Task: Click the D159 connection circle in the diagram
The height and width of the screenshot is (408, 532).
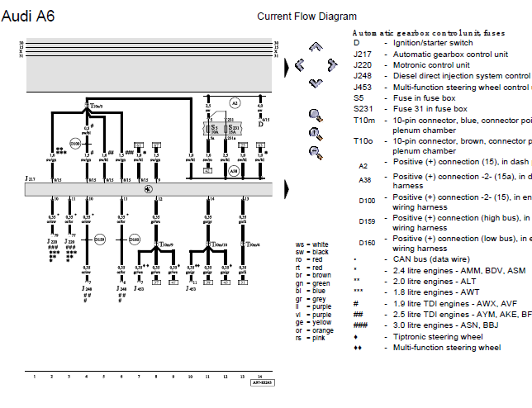Action: click(x=99, y=240)
